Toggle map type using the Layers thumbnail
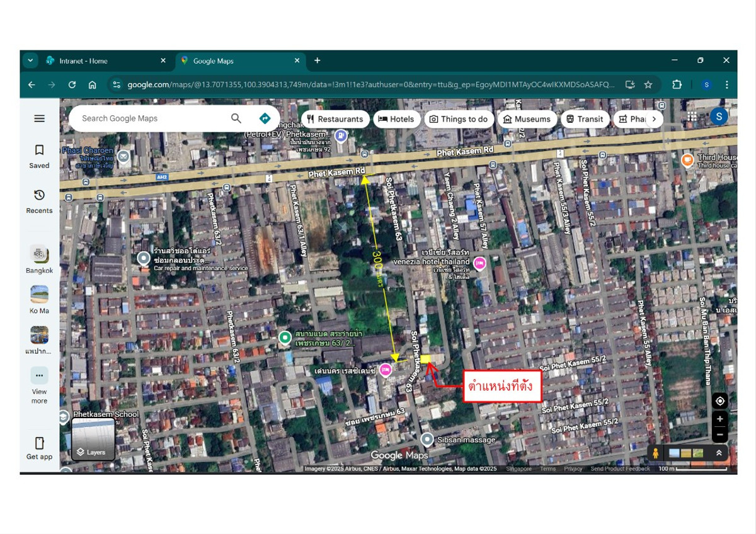This screenshot has width=756, height=534. click(93, 439)
